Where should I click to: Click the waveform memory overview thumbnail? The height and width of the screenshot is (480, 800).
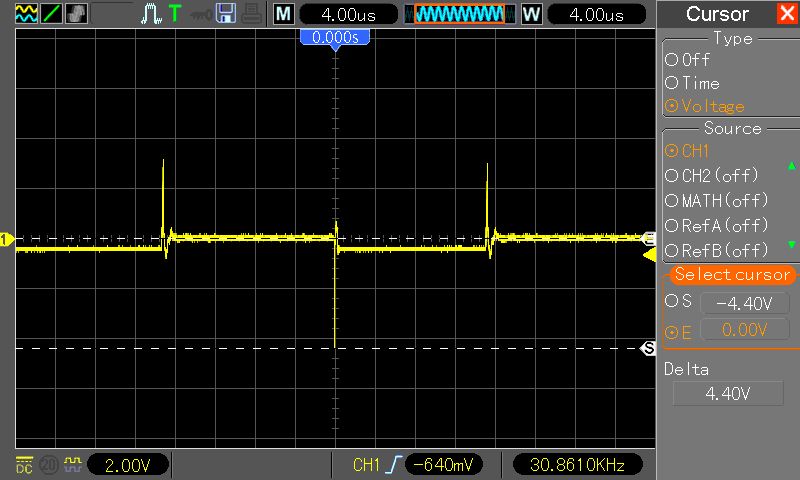pos(460,14)
